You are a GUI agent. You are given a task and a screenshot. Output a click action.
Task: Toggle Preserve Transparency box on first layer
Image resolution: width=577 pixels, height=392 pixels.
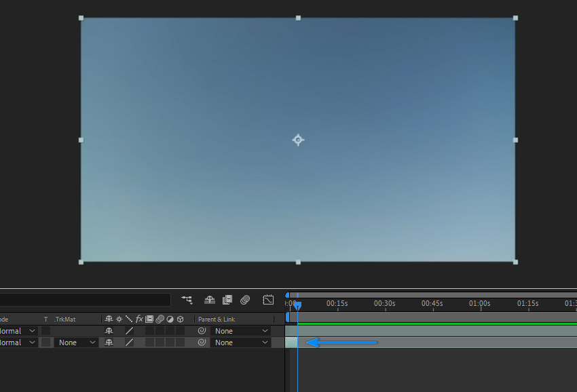[45, 331]
